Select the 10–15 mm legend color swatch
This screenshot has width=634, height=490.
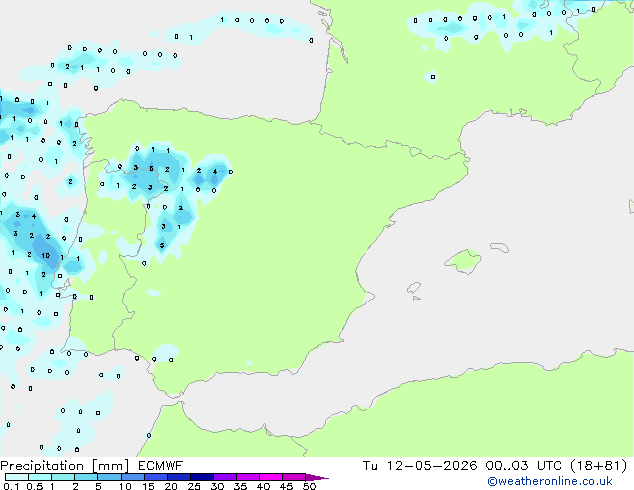pyautogui.click(x=132, y=477)
